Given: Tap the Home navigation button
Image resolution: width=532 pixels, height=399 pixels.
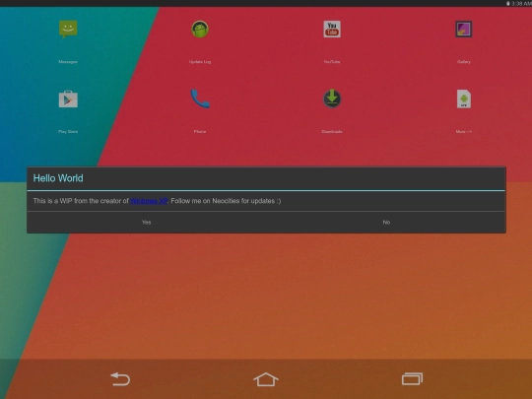Looking at the screenshot, I should pyautogui.click(x=266, y=379).
